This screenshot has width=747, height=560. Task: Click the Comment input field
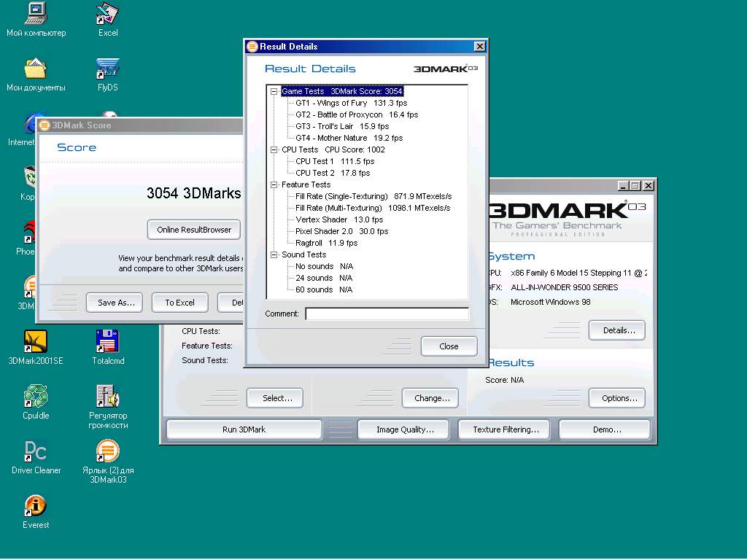pyautogui.click(x=387, y=314)
